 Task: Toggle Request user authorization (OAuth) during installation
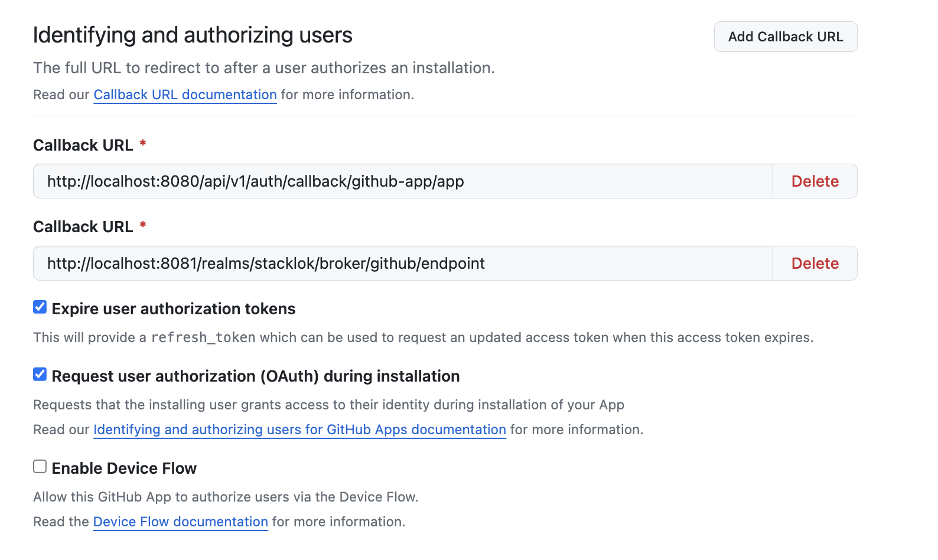click(40, 375)
